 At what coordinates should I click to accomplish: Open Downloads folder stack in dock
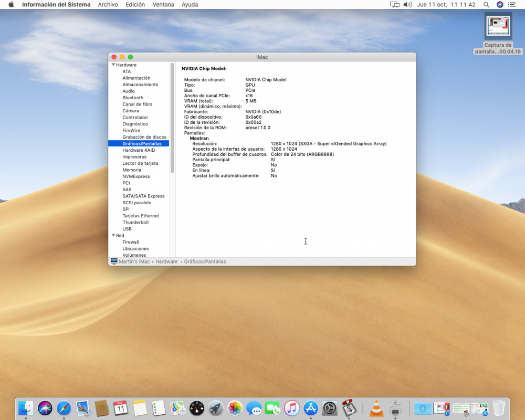click(423, 408)
